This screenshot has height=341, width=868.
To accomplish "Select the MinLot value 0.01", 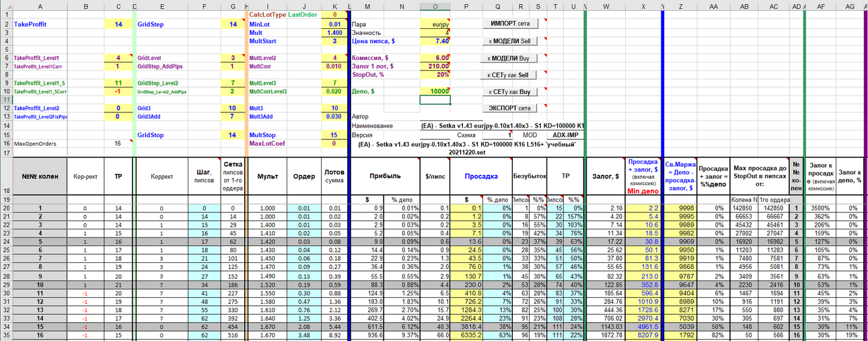I will [334, 24].
